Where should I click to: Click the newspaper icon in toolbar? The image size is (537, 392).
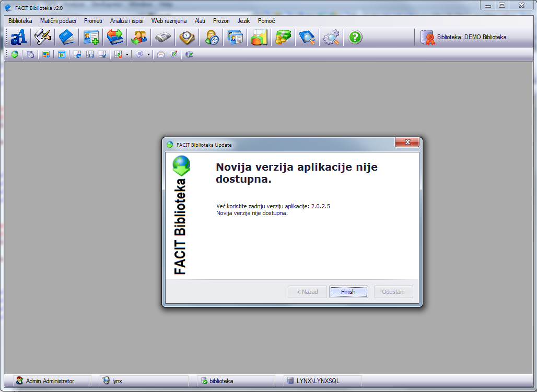[163, 37]
